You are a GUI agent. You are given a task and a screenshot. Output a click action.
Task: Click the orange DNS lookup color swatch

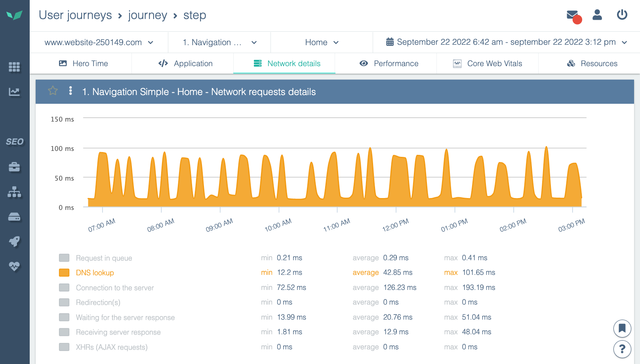[64, 273]
